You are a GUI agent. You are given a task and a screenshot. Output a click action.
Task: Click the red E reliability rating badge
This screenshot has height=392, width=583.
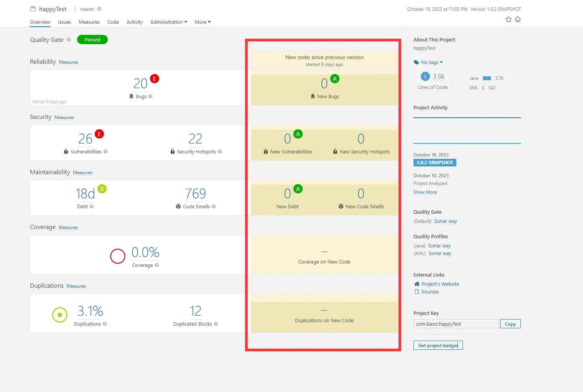[155, 79]
